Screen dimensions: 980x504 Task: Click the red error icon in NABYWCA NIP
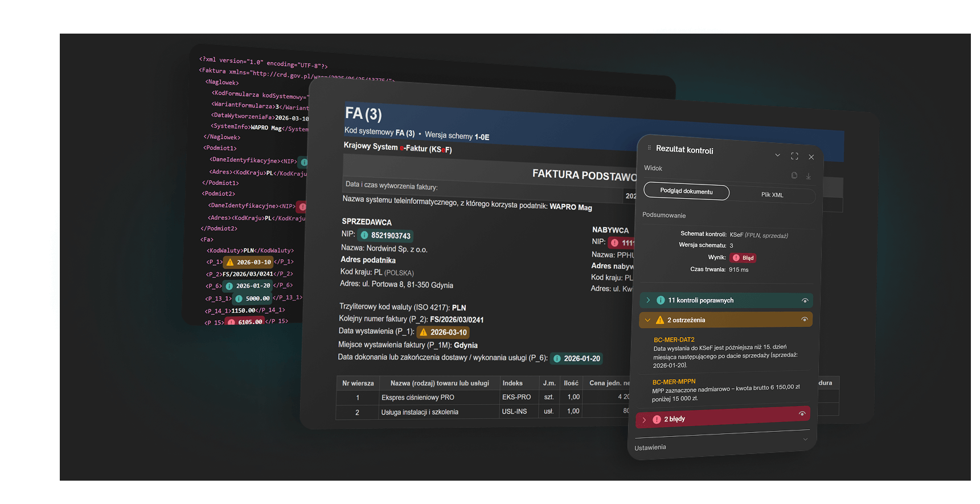[614, 243]
